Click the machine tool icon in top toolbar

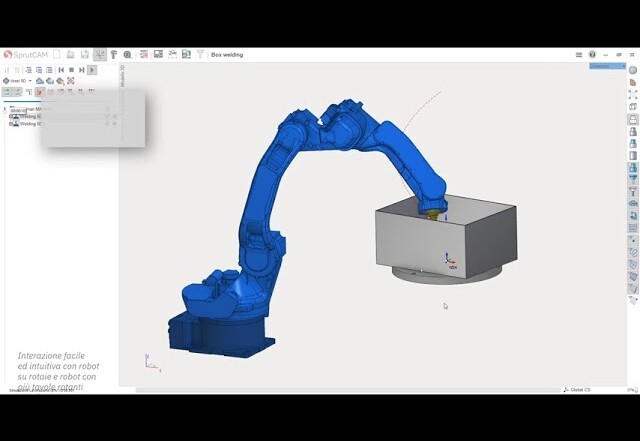tap(113, 54)
